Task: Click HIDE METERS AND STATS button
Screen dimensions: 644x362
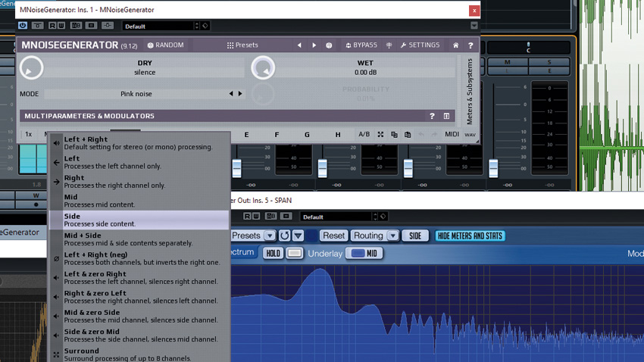Action: click(x=470, y=236)
